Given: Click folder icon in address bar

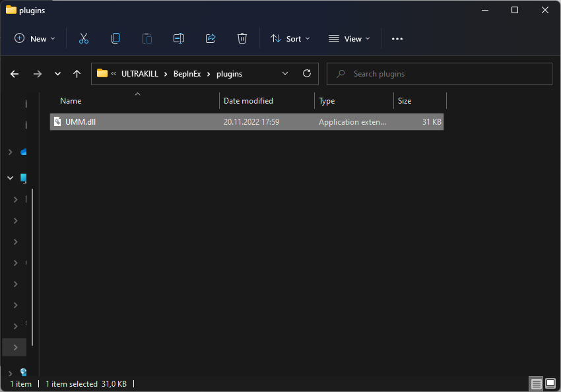Looking at the screenshot, I should point(102,73).
